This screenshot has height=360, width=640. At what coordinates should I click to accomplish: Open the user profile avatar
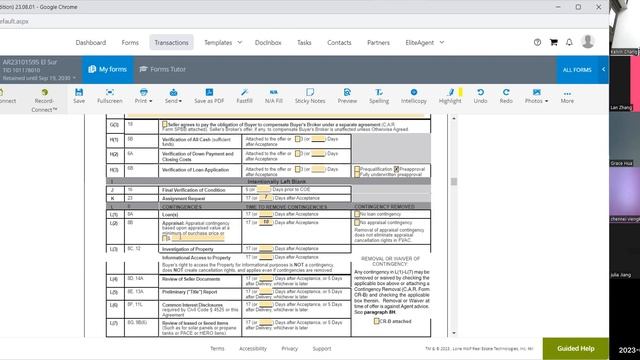[588, 42]
